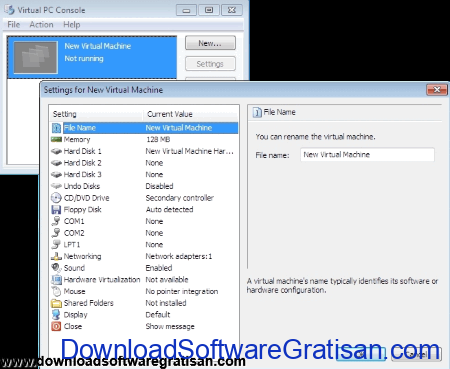450x369 pixels.
Task: Select the Sound setting label
Action: [74, 268]
